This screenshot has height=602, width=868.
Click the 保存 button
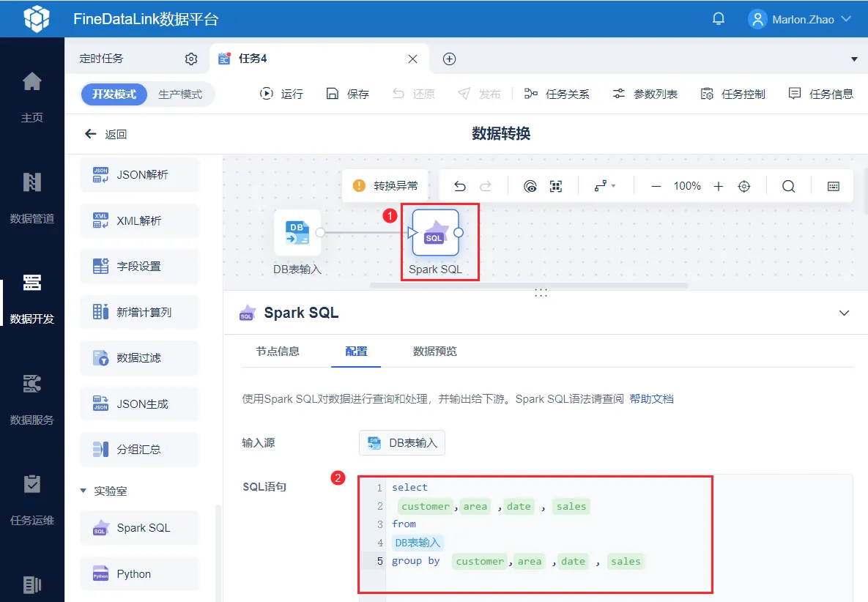coord(348,94)
